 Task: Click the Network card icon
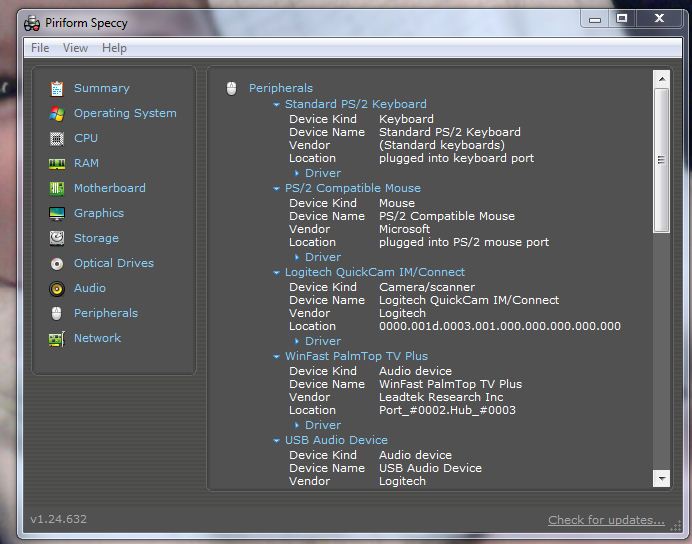(56, 339)
